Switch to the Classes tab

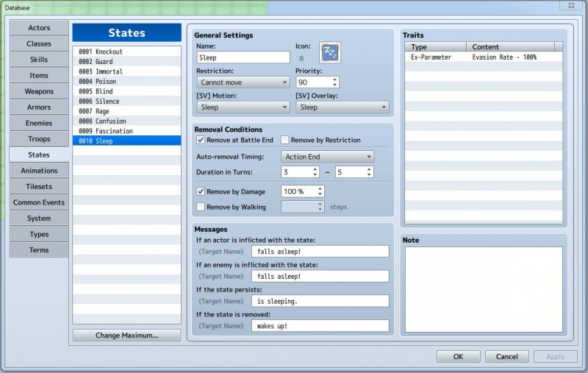click(x=39, y=43)
